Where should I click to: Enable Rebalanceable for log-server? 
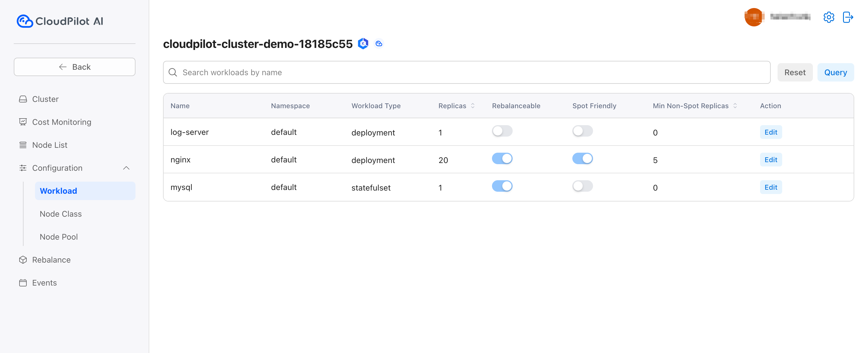coord(502,131)
